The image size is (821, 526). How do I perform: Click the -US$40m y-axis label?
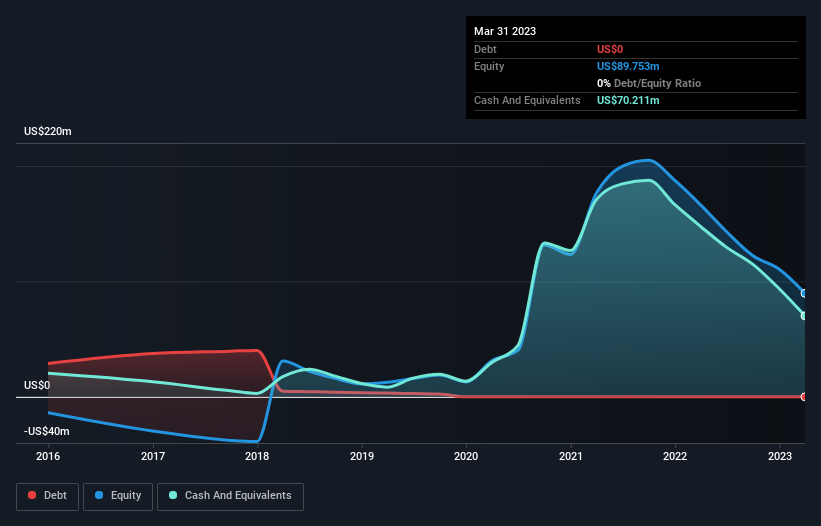coord(47,431)
